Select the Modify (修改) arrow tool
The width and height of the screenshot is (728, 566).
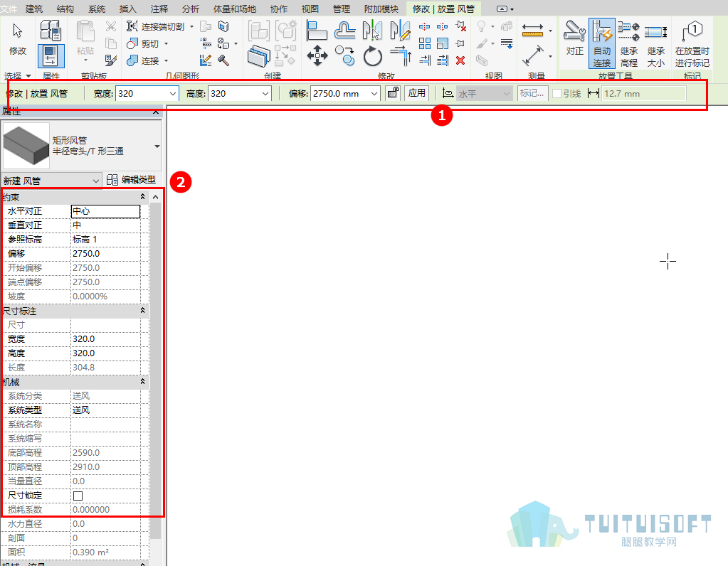pos(18,39)
